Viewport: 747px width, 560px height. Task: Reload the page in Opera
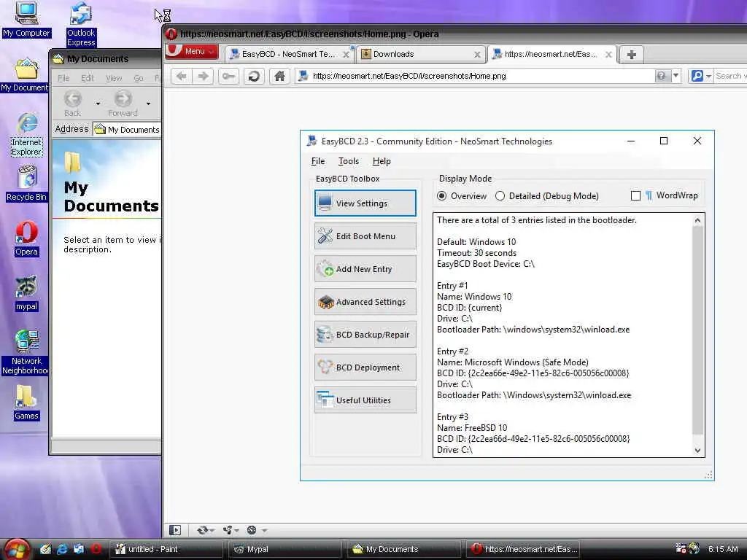click(x=254, y=76)
